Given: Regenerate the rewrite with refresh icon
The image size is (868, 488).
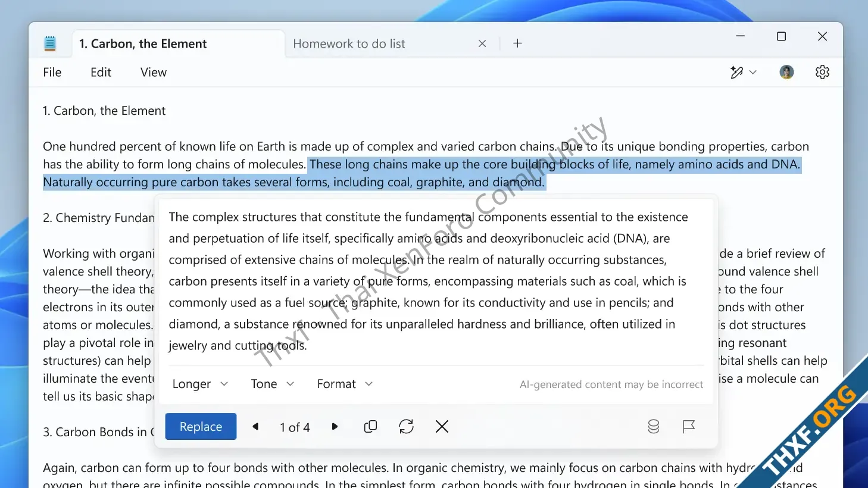Looking at the screenshot, I should click(406, 427).
